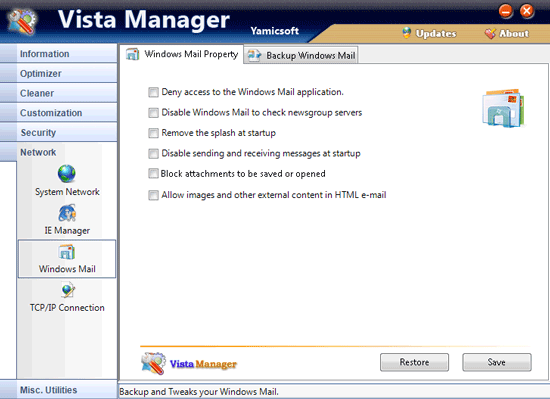This screenshot has width=550, height=399.
Task: Check Remove the splash at startup
Action: pos(153,133)
